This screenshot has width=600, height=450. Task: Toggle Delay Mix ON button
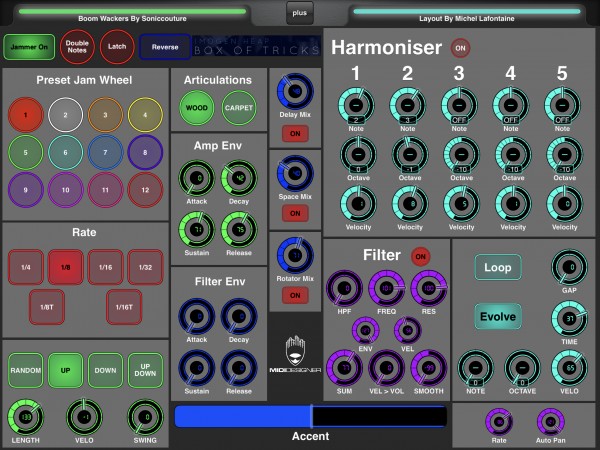pyautogui.click(x=295, y=134)
